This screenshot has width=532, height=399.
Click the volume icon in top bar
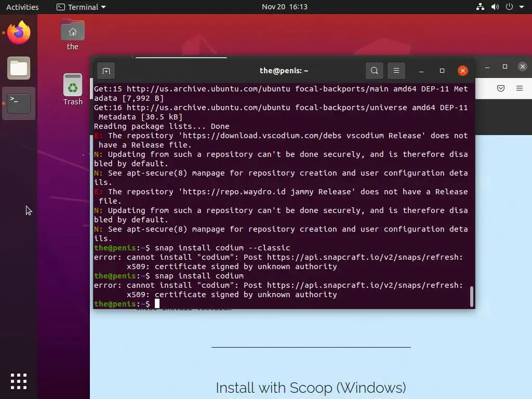(495, 7)
